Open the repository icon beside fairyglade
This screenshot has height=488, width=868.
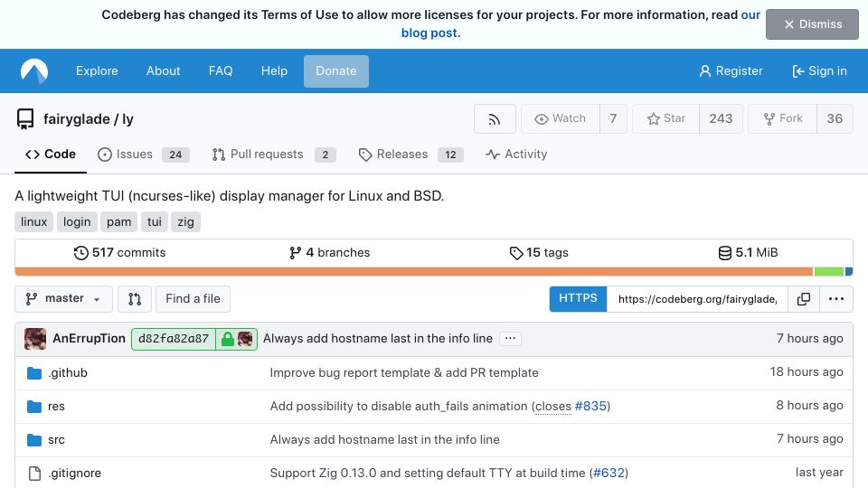click(25, 119)
